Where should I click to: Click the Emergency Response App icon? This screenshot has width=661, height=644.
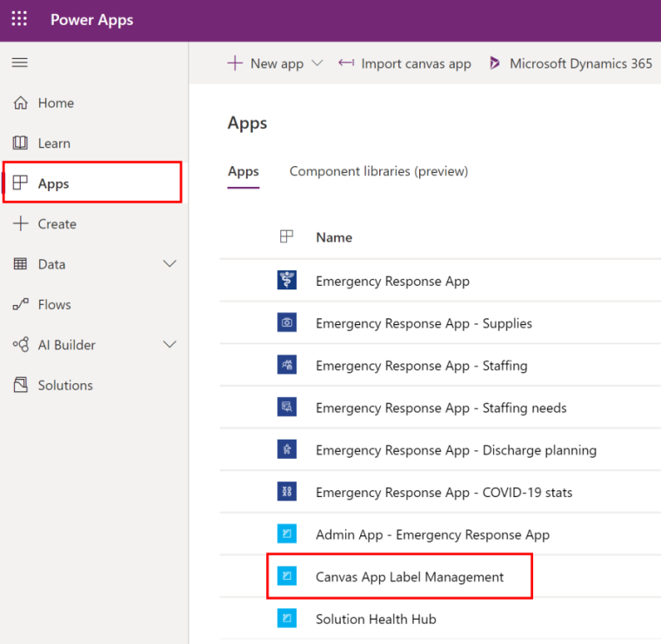tap(287, 281)
